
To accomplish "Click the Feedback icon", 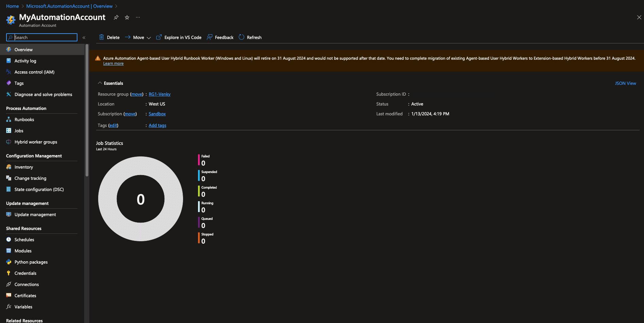I will [210, 37].
